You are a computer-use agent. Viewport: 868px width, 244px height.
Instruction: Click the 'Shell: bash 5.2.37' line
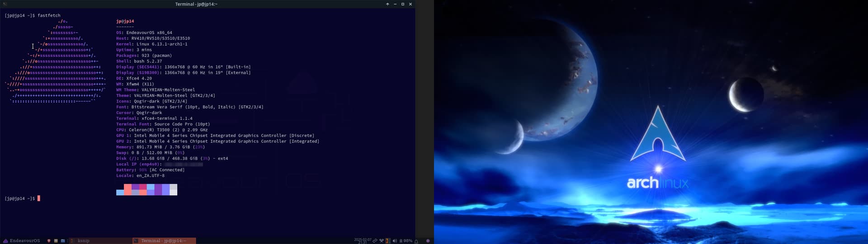coord(139,61)
